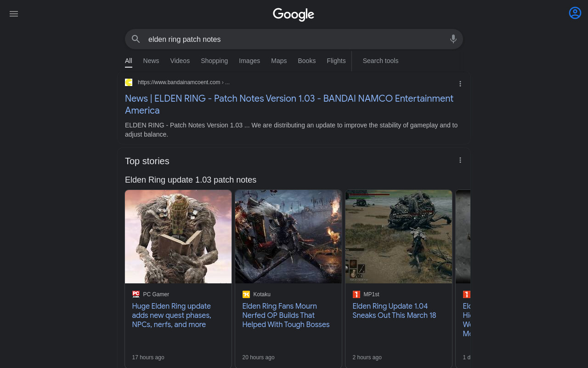The height and width of the screenshot is (368, 588).
Task: Switch to the Maps tab
Action: click(279, 61)
